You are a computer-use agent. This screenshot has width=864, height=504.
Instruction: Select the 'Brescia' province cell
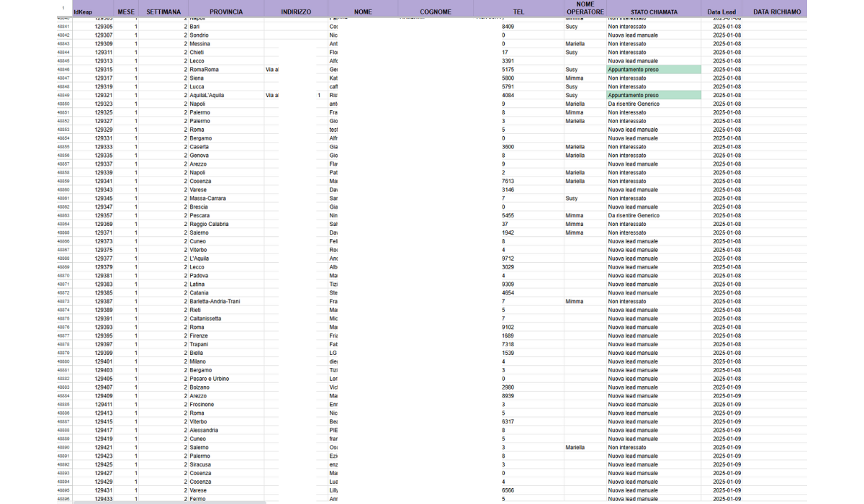point(226,207)
